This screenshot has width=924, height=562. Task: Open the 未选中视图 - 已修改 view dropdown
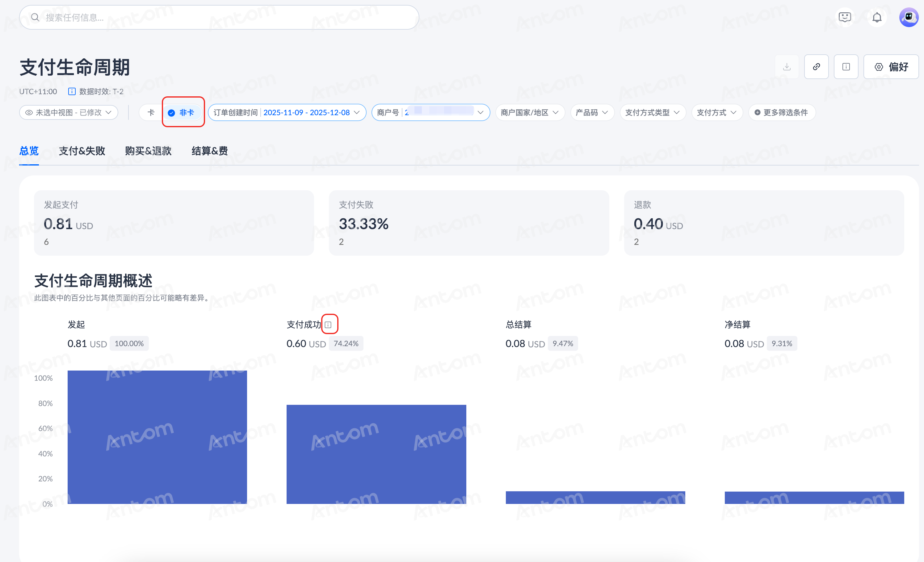click(69, 112)
